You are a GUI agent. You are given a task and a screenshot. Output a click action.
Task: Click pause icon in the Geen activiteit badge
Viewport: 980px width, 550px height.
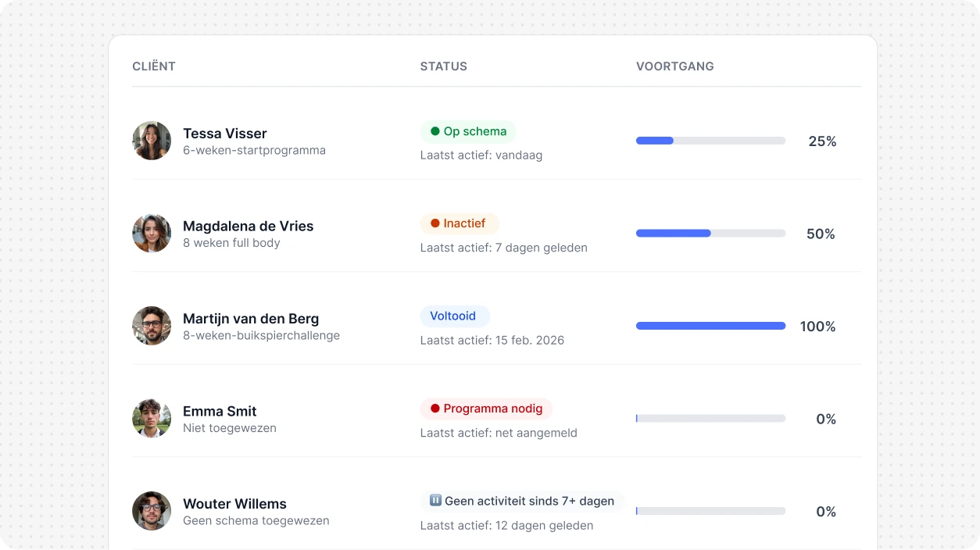pos(435,501)
